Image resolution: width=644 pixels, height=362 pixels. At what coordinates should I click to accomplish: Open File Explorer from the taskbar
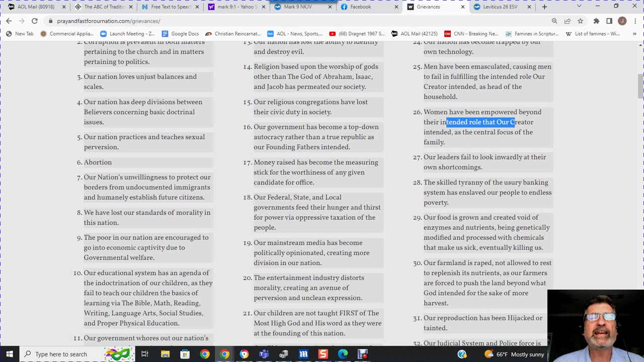tap(165, 354)
